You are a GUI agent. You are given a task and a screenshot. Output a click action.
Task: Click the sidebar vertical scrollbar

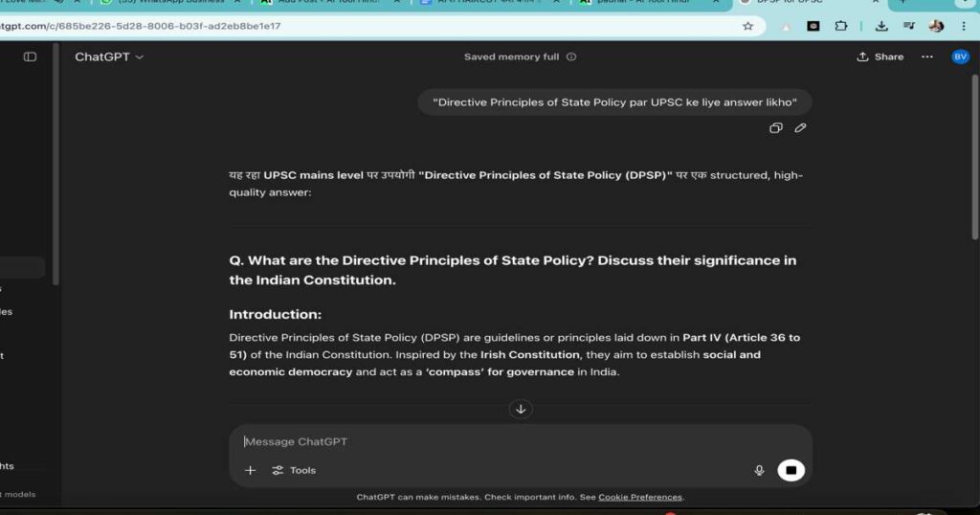[56, 164]
